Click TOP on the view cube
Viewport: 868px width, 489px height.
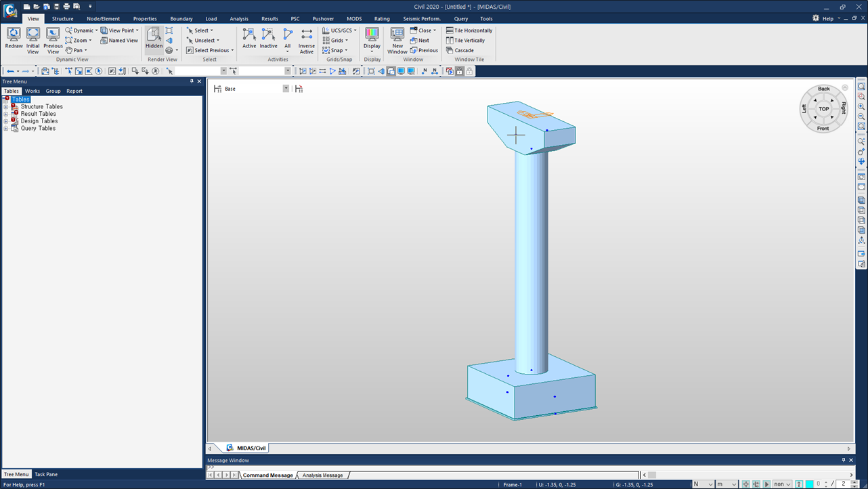[823, 108]
